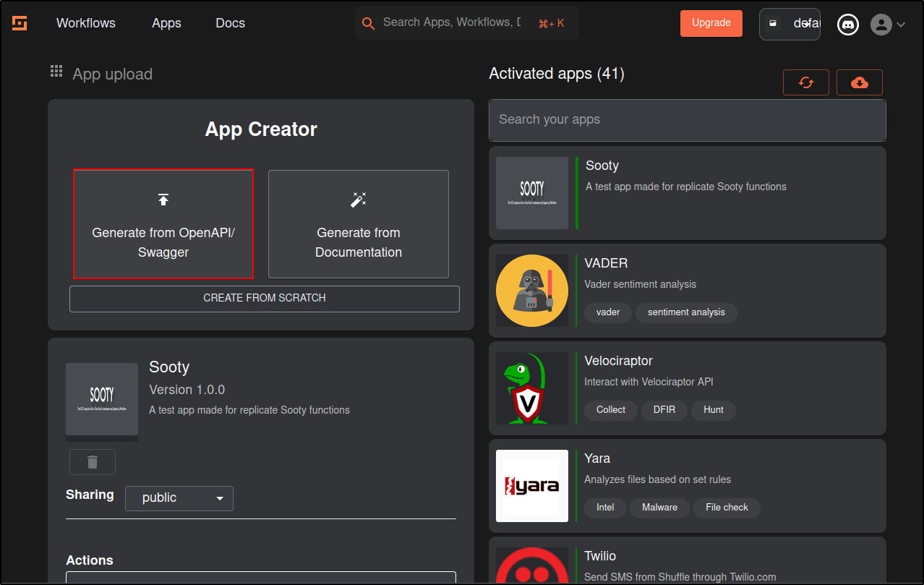924x585 pixels.
Task: Click the cloud download apps icon
Action: click(x=860, y=82)
